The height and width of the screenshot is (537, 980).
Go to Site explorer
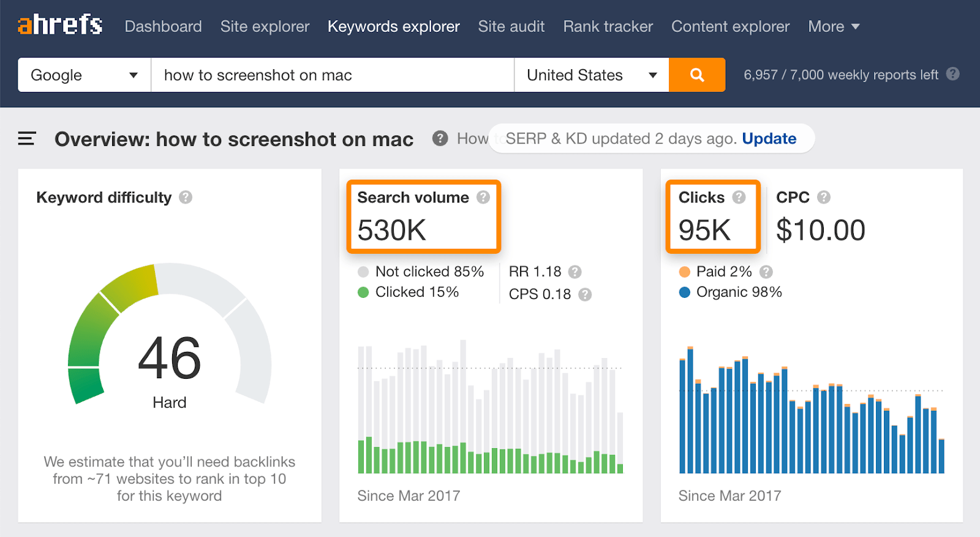click(265, 26)
